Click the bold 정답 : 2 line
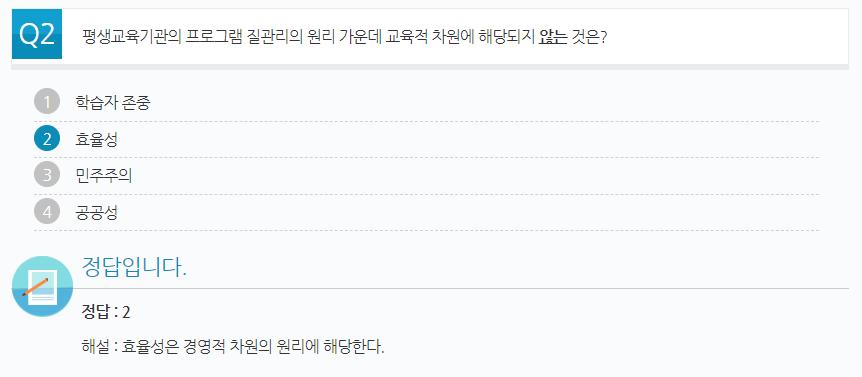The width and height of the screenshot is (862, 377). 106,313
